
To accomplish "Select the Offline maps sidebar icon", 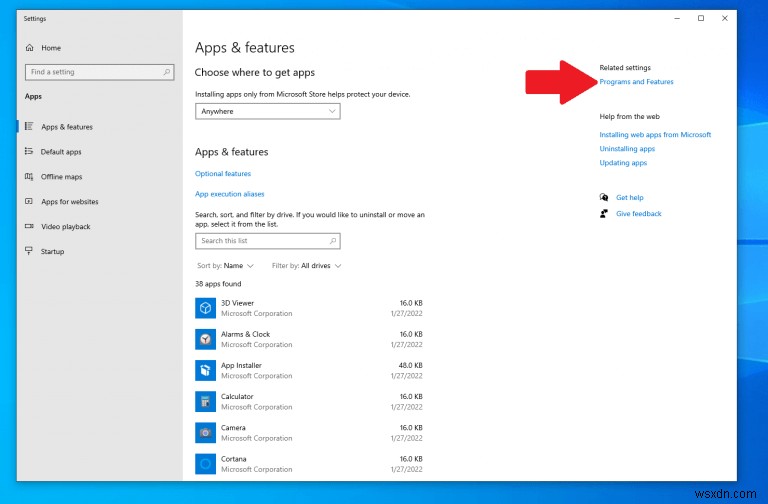I will click(x=29, y=176).
